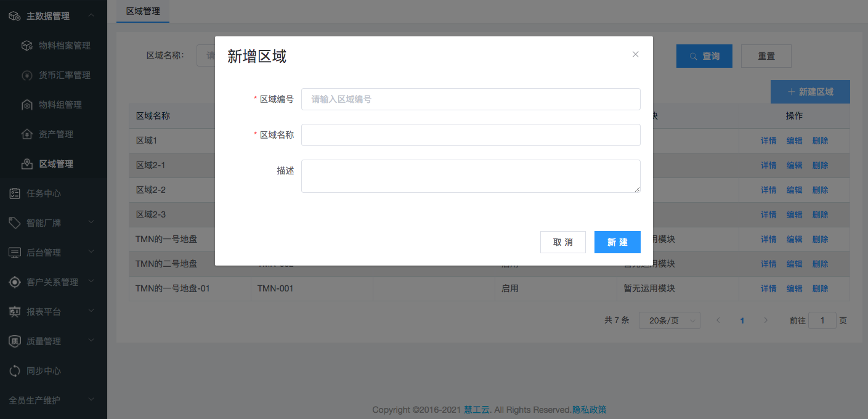Click the material archive management icon

(26, 46)
